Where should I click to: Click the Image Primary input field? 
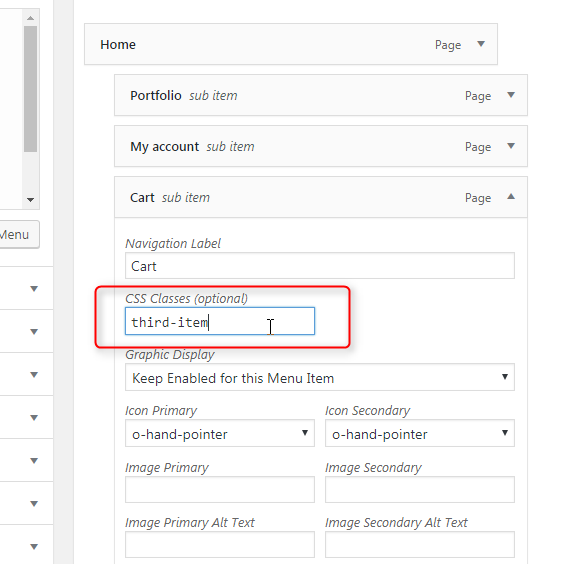[220, 489]
